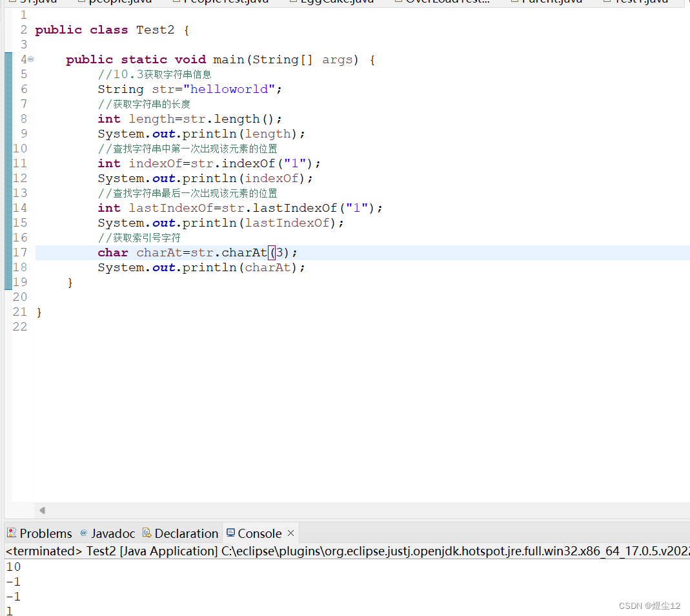Screen dimensions: 690x616
Task: Close the Console view
Action: click(290, 533)
